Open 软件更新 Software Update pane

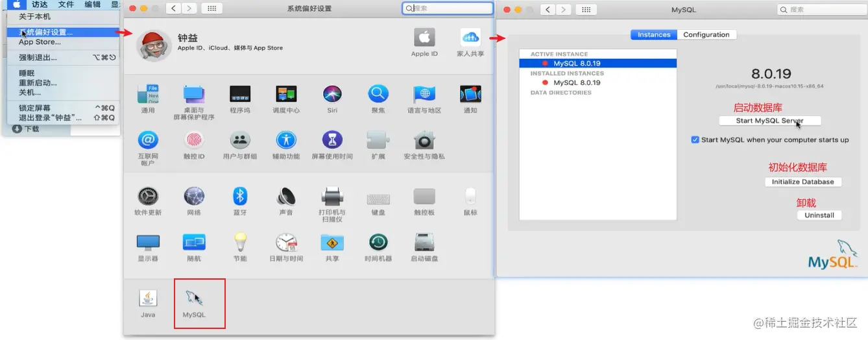point(148,196)
